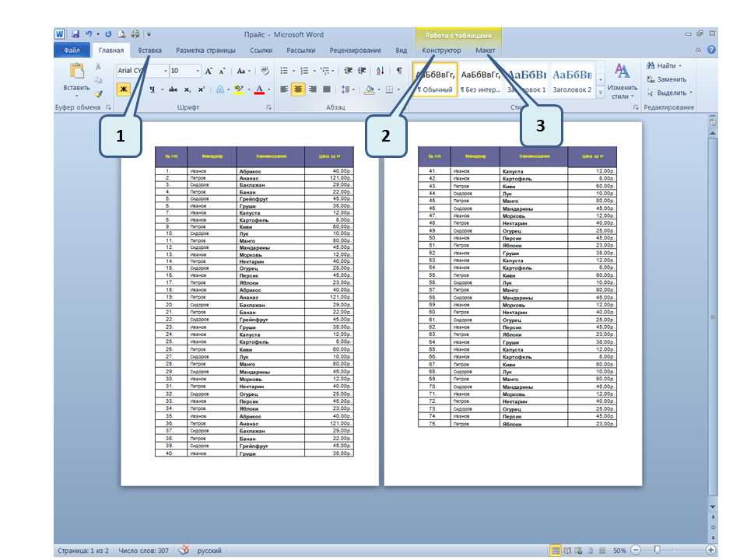Click the Clear Formatting icon
Viewport: 747px width, 560px height.
[265, 71]
